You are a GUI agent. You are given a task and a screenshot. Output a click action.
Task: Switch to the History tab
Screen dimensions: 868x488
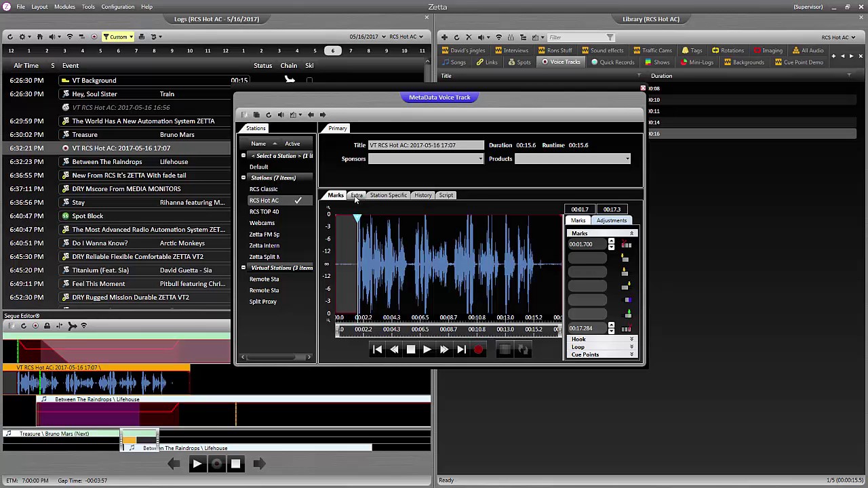423,195
